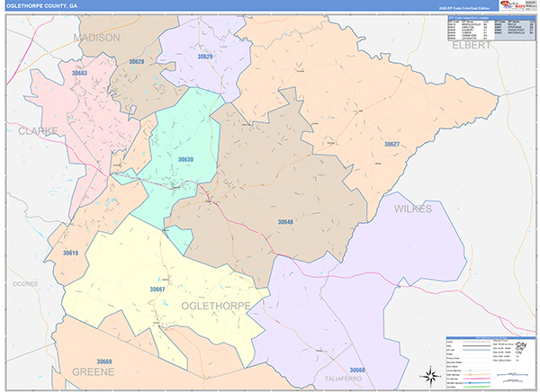Click the ELBERT county label

tap(471, 45)
